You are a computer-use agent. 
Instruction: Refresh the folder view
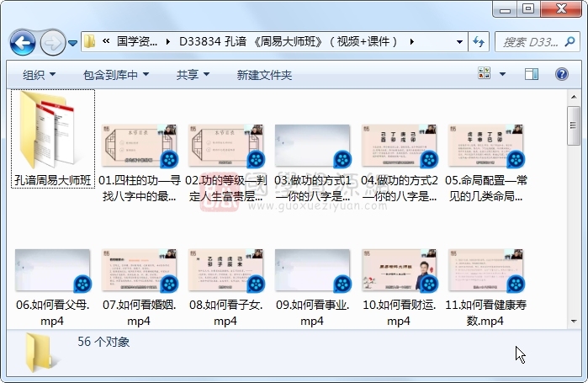point(479,41)
